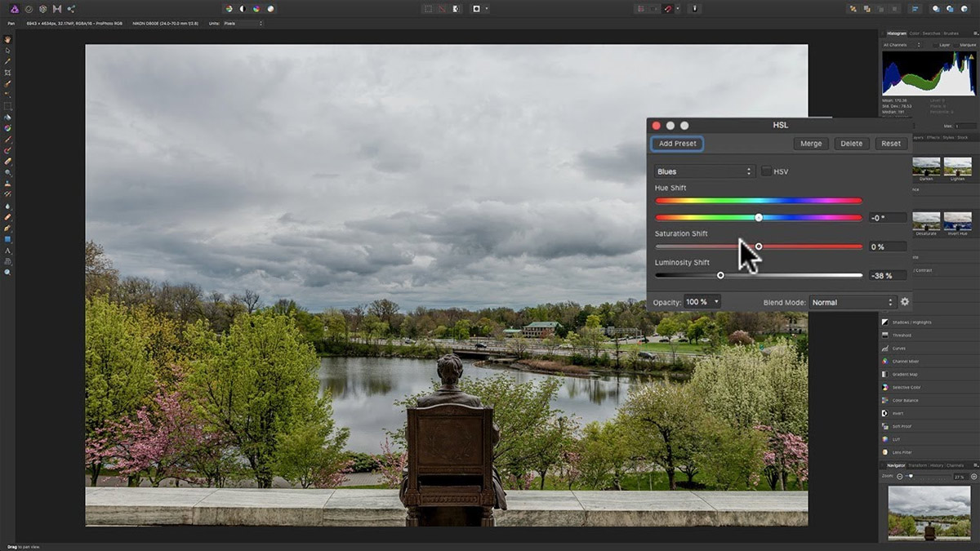
Task: Open the Blend Mode Normal dropdown
Action: click(x=853, y=302)
